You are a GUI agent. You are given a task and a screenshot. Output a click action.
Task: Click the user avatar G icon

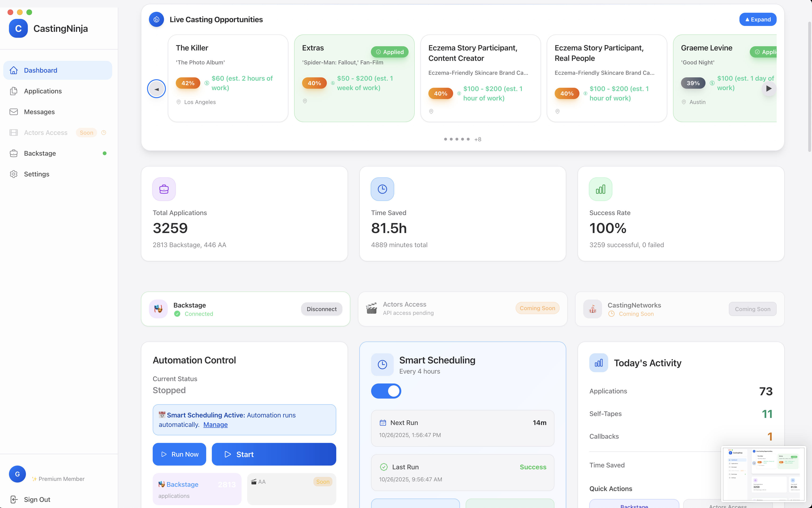(17, 474)
